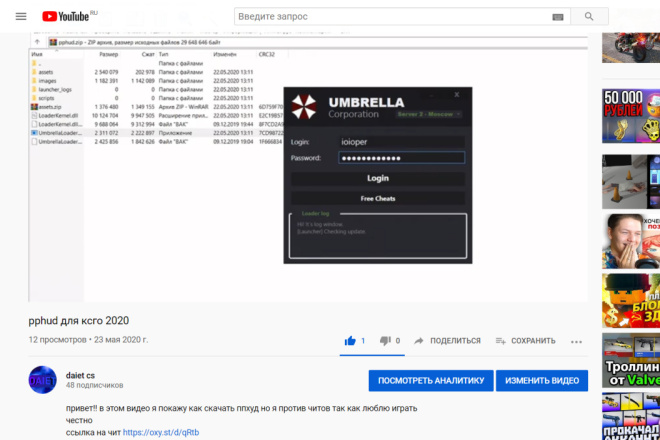Screen dimensions: 660x440
Task: Click the Password field in Umbrella loader
Action: tap(401, 158)
